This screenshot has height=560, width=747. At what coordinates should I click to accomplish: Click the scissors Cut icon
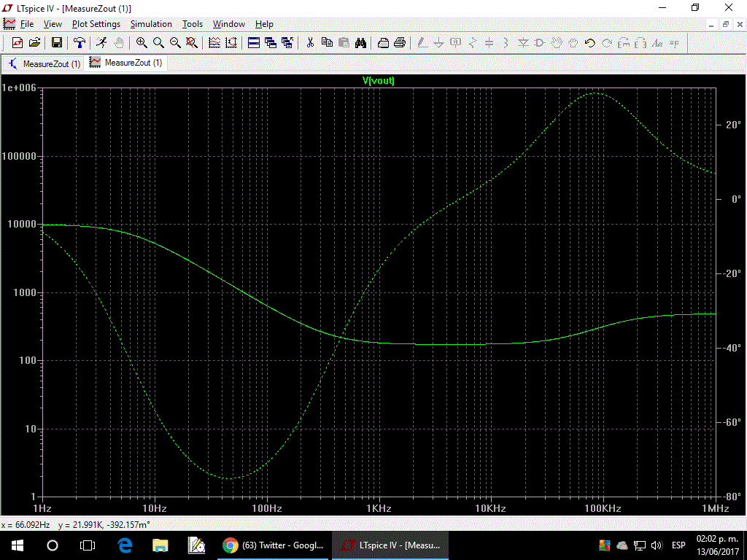point(310,43)
